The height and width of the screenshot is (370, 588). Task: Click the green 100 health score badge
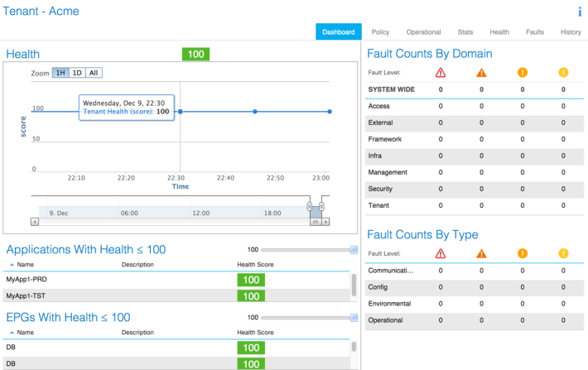click(195, 54)
